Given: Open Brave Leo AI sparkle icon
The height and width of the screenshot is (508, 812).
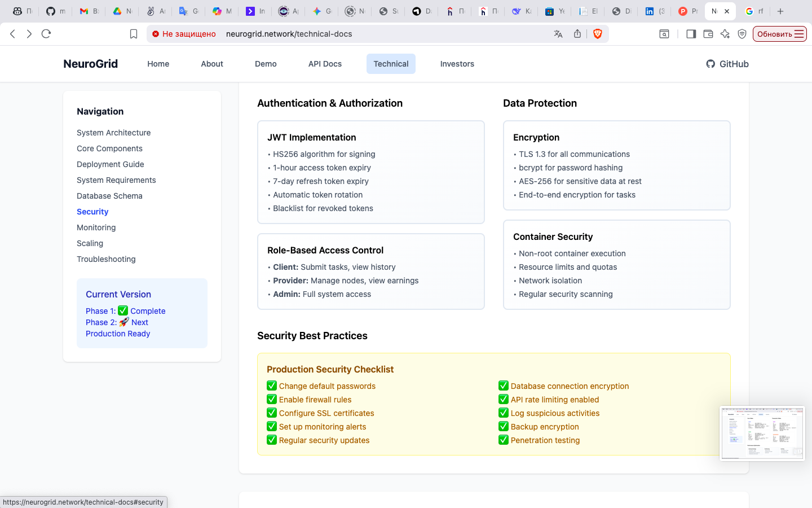Looking at the screenshot, I should click(725, 34).
